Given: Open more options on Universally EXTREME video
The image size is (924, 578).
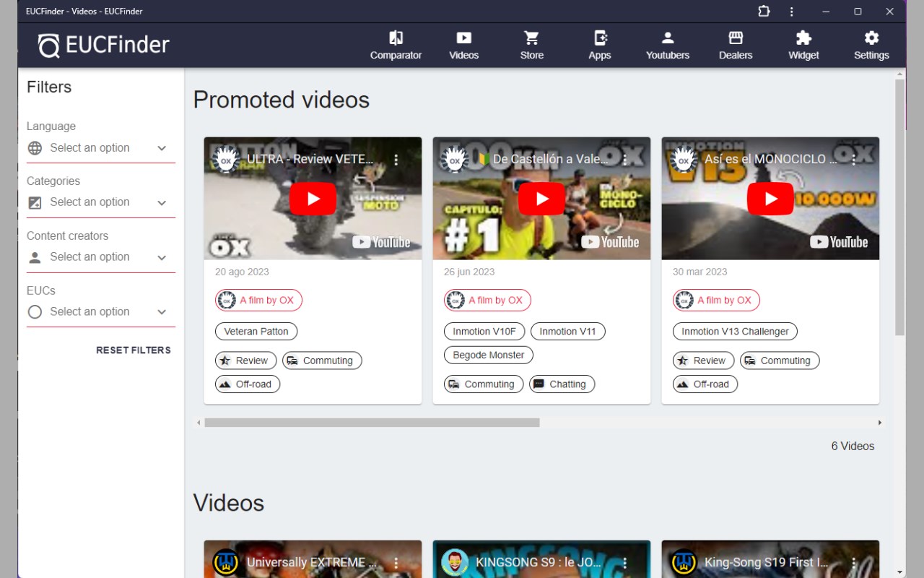Looking at the screenshot, I should (x=396, y=562).
